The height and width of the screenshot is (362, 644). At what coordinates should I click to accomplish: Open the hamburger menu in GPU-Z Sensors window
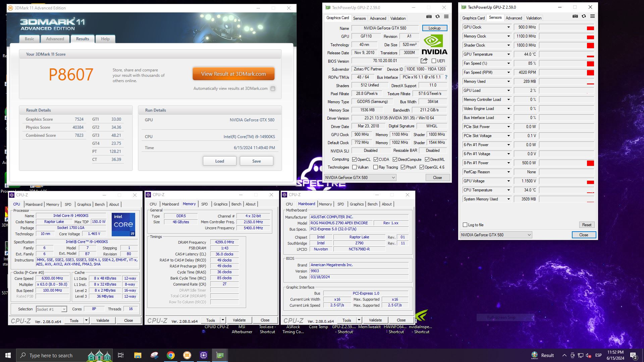(592, 16)
